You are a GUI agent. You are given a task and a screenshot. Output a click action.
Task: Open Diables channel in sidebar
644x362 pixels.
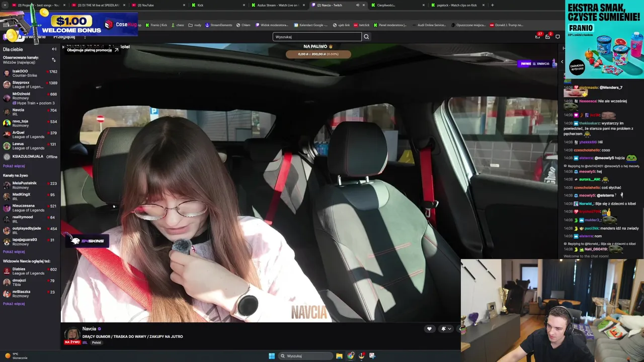[30, 271]
